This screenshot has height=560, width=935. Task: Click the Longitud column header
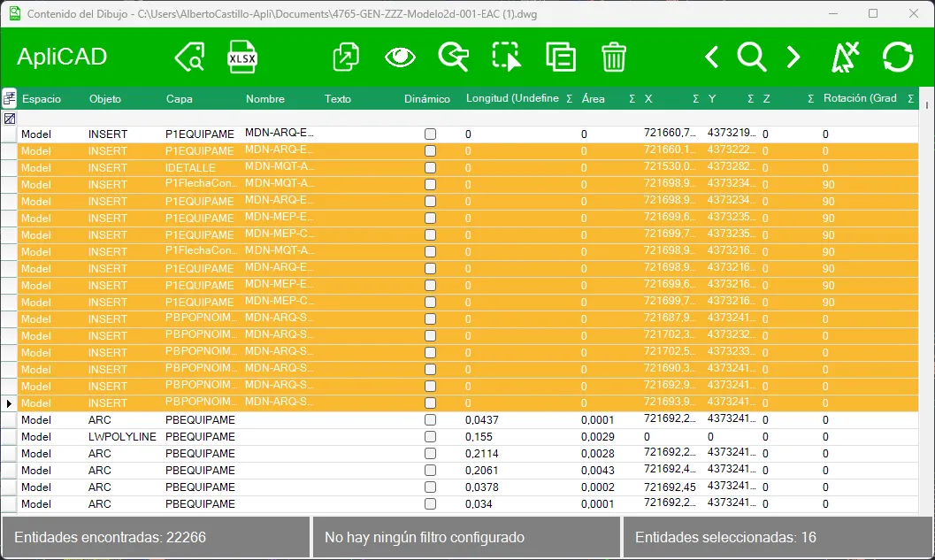tap(512, 98)
